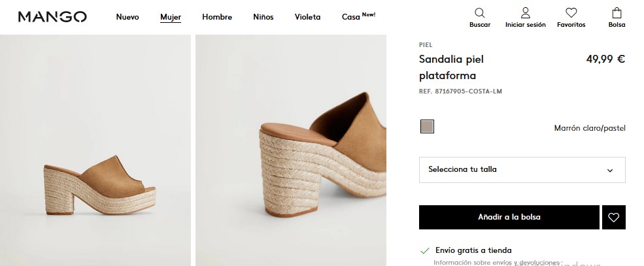The image size is (644, 266).
Task: Open the Bolsa shopping bag icon
Action: (617, 12)
